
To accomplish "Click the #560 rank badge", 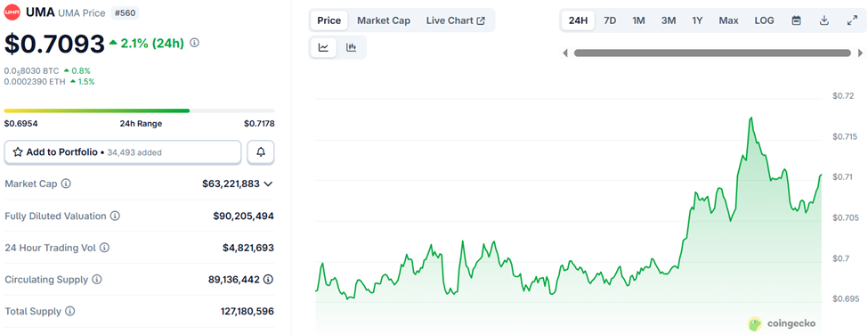I will tap(126, 12).
